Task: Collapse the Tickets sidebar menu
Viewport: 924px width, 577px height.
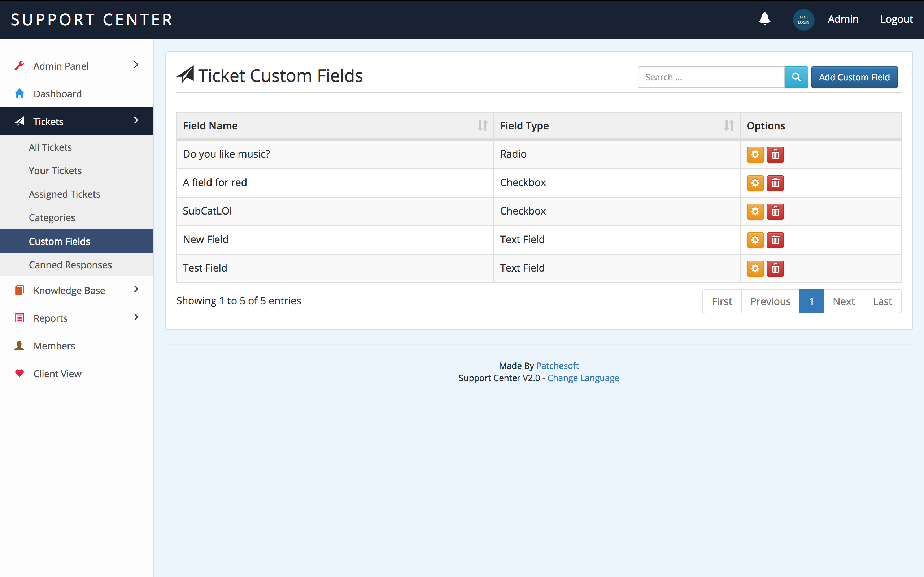Action: click(77, 122)
